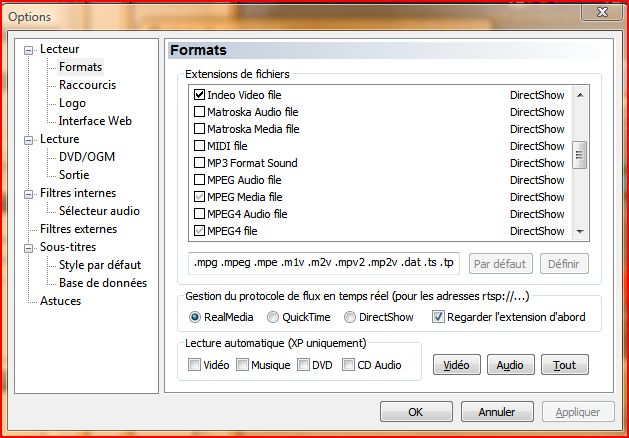Toggle the MPEG4 file checkbox
629x438 pixels.
click(x=199, y=231)
